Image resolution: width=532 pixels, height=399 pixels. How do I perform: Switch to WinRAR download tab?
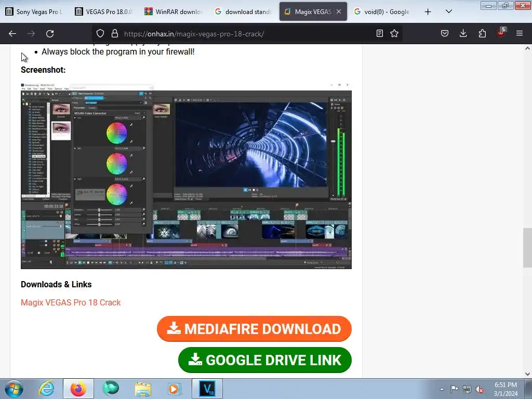[174, 11]
